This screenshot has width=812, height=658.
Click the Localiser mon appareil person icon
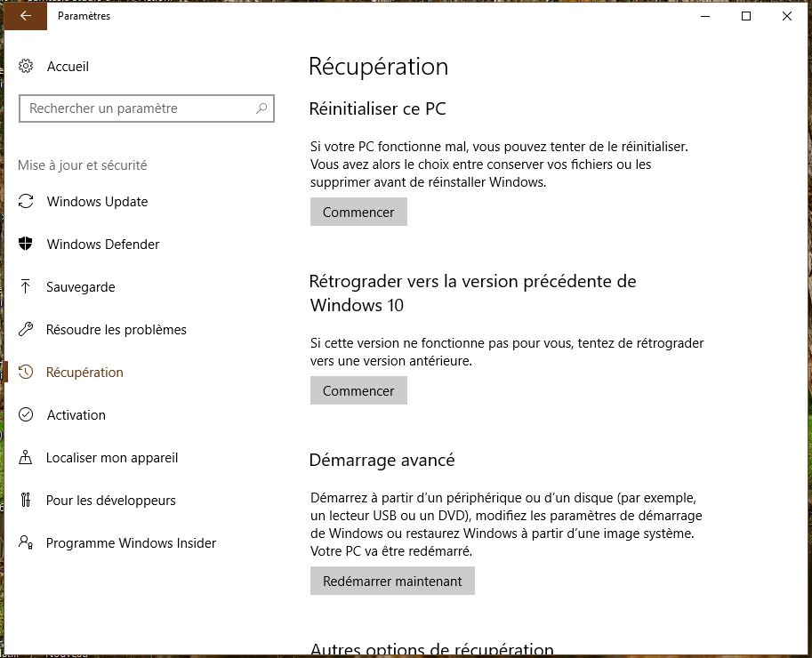pos(26,457)
